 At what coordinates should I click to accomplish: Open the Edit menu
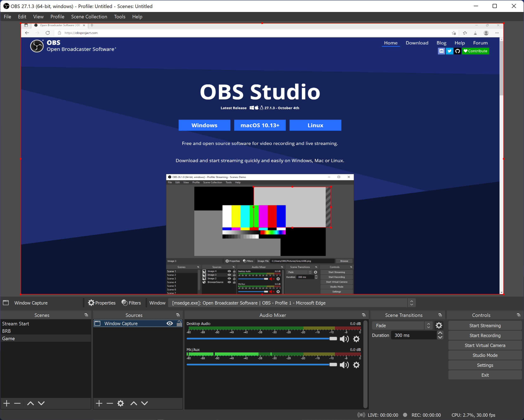pyautogui.click(x=21, y=16)
